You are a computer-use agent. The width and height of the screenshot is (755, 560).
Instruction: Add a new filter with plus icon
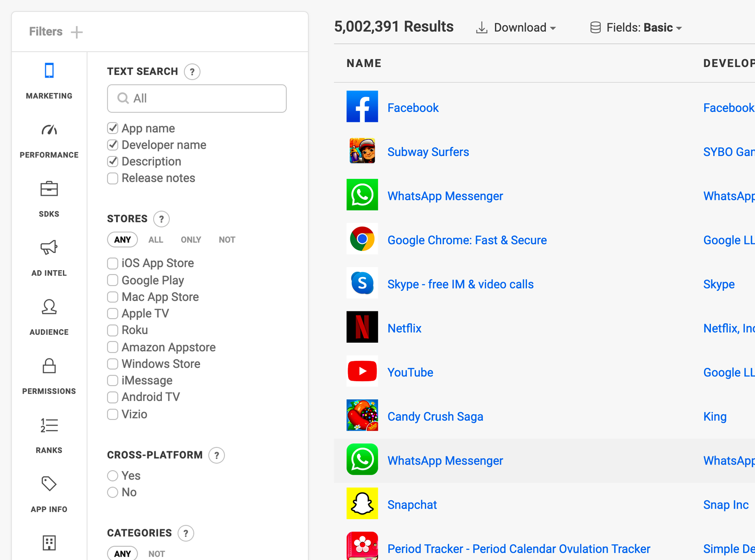[77, 32]
